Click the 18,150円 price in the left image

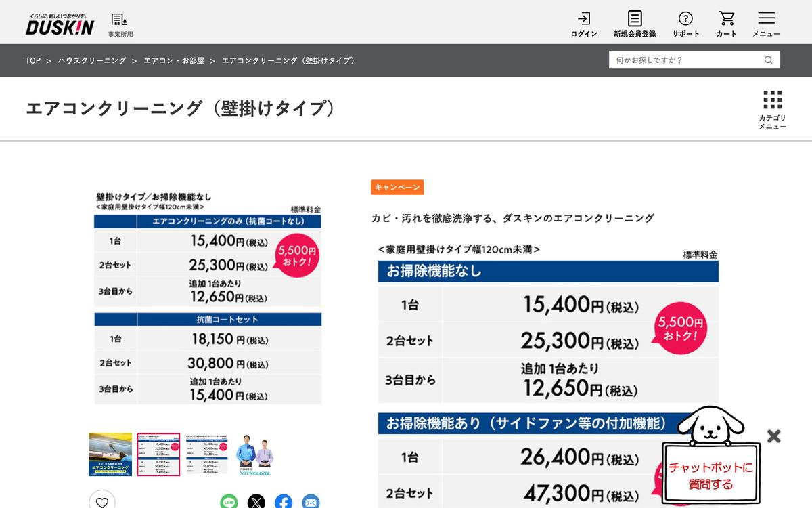(x=229, y=339)
